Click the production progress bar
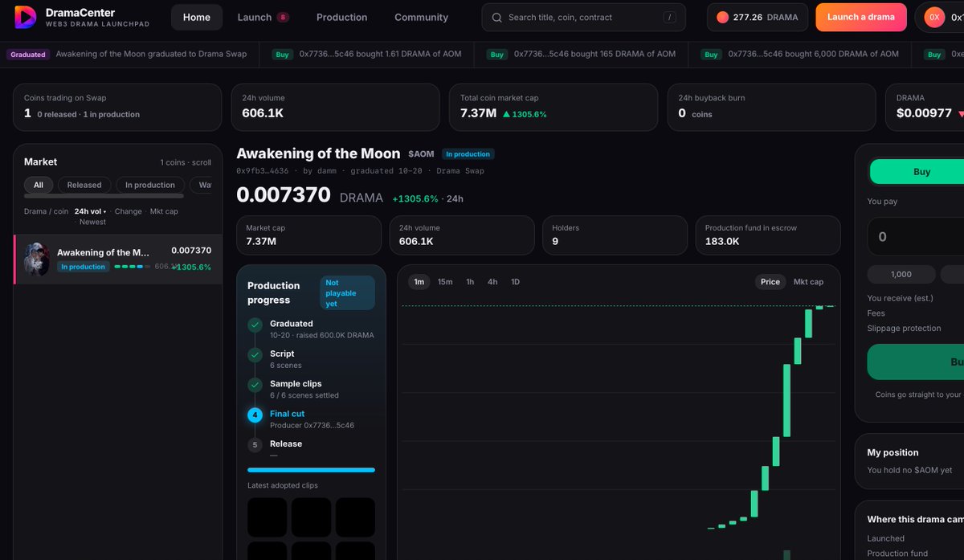Screen dimensions: 964x560 tap(311, 470)
